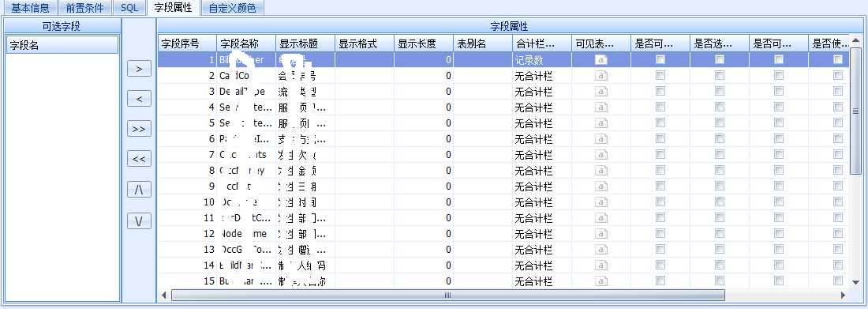The width and height of the screenshot is (868, 309).
Task: Click the 显示格式 cell in row 8
Action: coord(365,171)
